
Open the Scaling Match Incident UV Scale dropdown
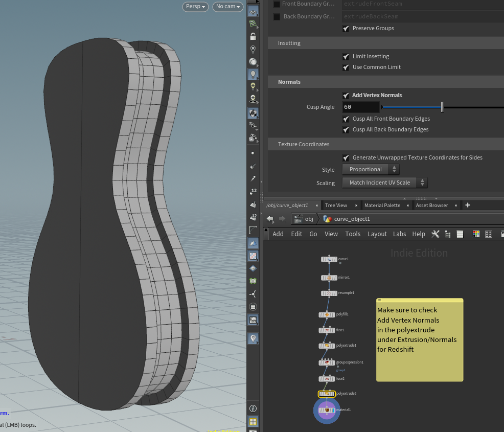(x=384, y=183)
